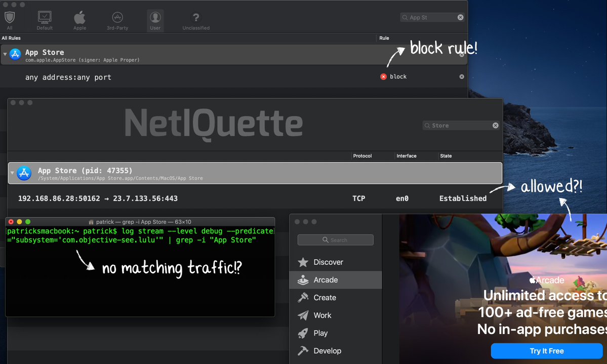Viewport: 607px width, 364px height.
Task: Open Play in App Store sidebar
Action: pyautogui.click(x=335, y=334)
